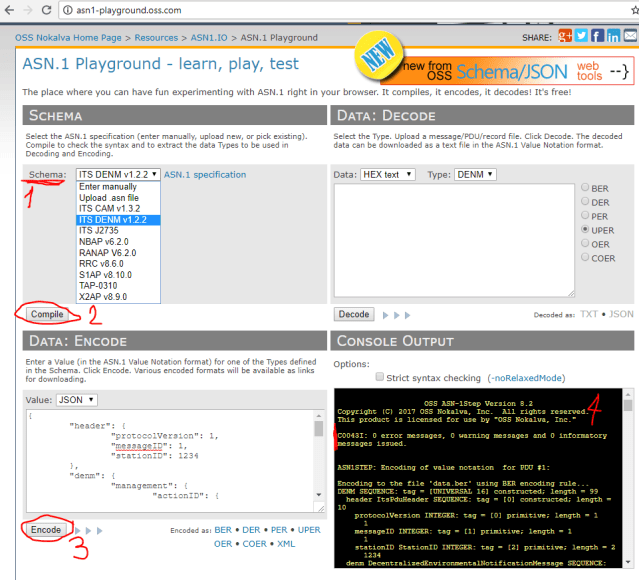Share page on Twitter

click(x=582, y=37)
